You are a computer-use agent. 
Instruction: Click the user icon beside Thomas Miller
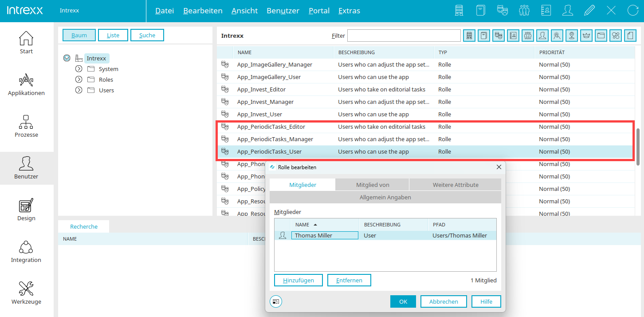pyautogui.click(x=283, y=236)
